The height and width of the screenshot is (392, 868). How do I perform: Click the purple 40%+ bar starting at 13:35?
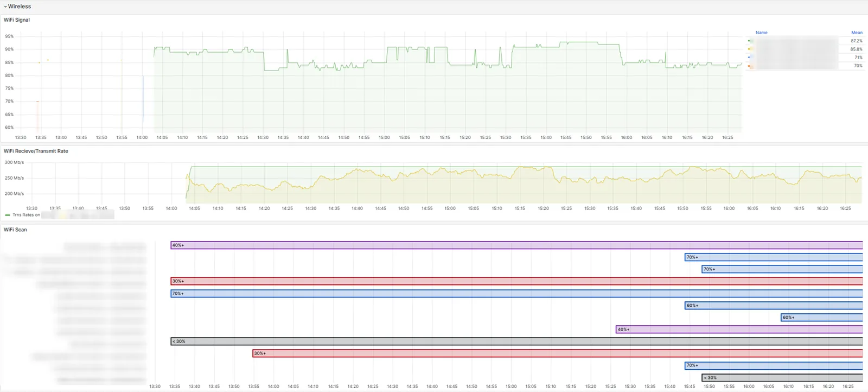pos(516,245)
